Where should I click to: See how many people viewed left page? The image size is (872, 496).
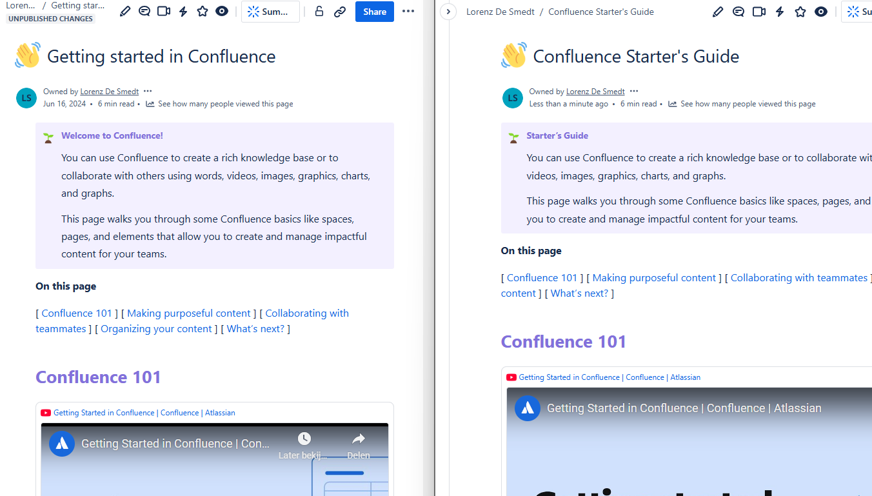(220, 104)
